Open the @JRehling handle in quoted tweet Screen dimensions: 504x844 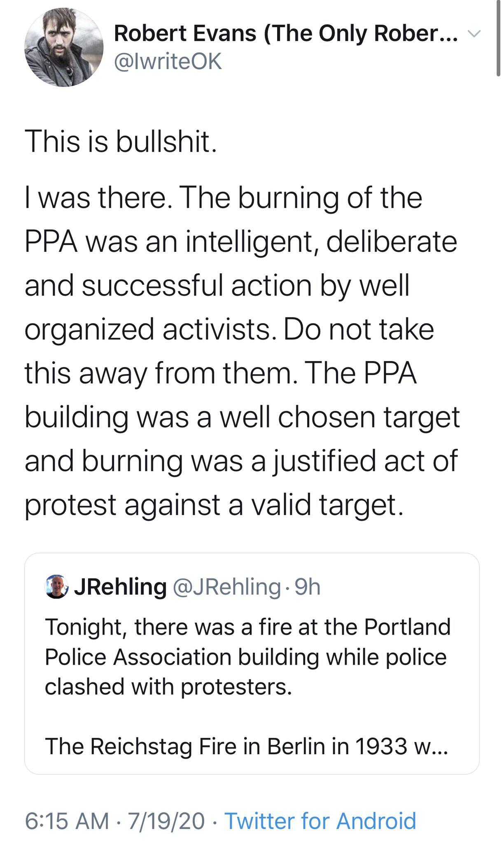(227, 586)
